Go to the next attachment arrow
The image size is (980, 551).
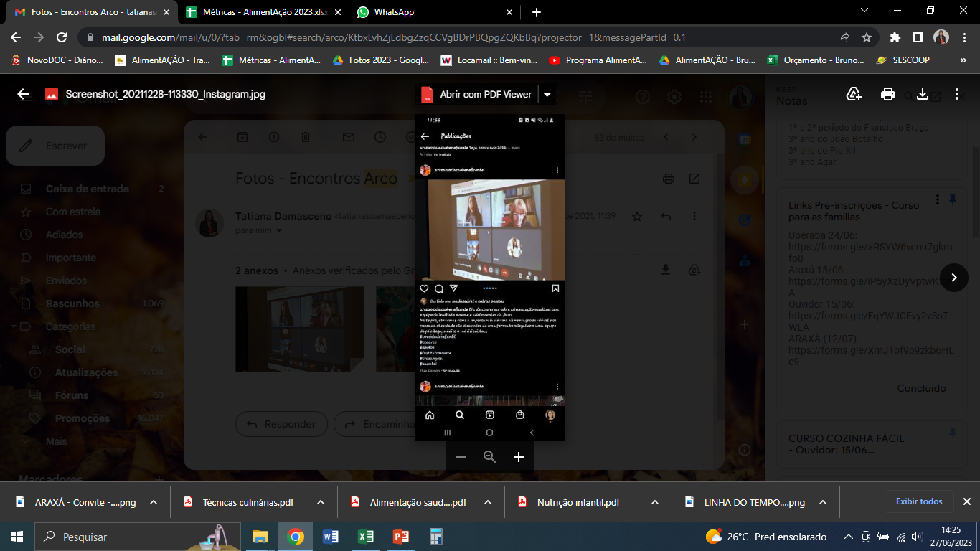(x=954, y=278)
